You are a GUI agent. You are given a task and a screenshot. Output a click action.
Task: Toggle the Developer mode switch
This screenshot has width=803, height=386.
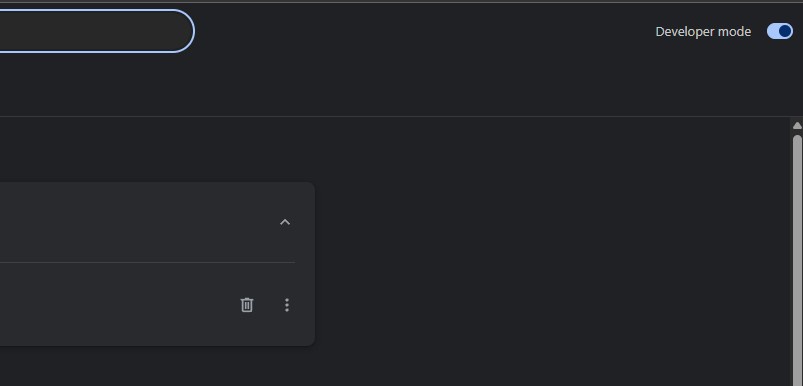779,31
